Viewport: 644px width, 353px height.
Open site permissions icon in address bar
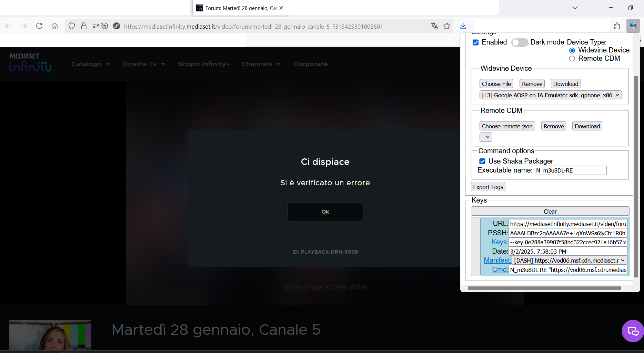(95, 26)
